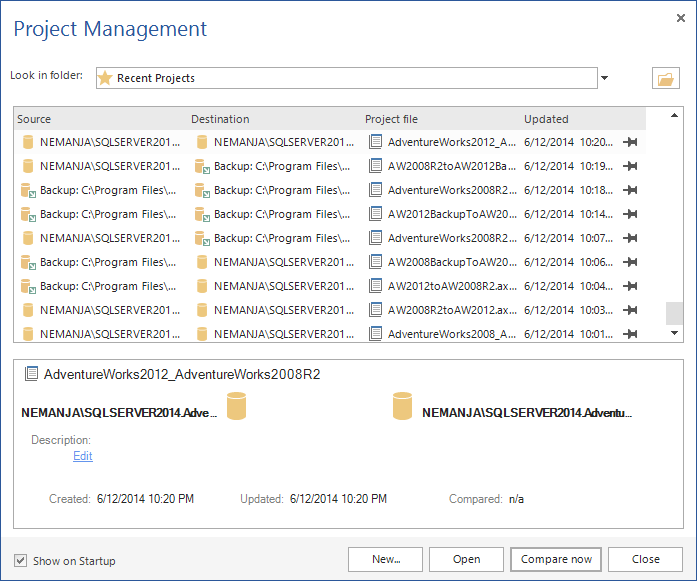Pin the AW2008R2toAW2012.ax... project
Screen dimensions: 697x581
630,310
